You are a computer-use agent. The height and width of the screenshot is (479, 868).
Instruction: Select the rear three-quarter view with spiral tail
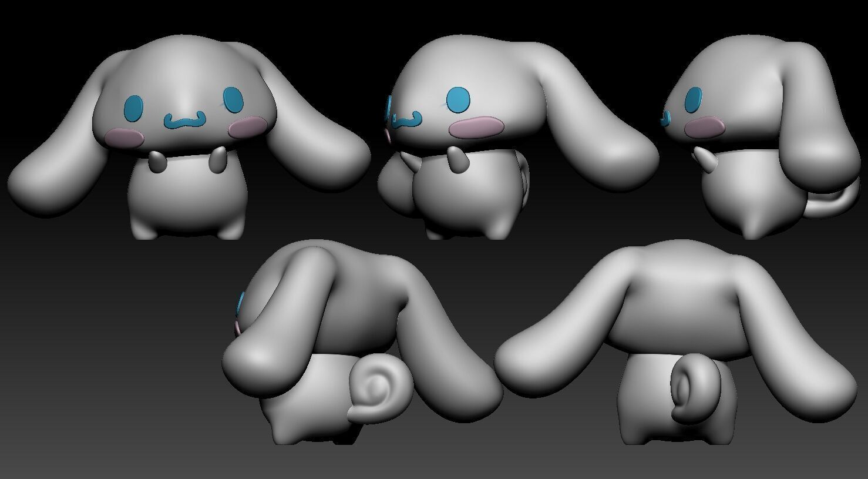362,342
